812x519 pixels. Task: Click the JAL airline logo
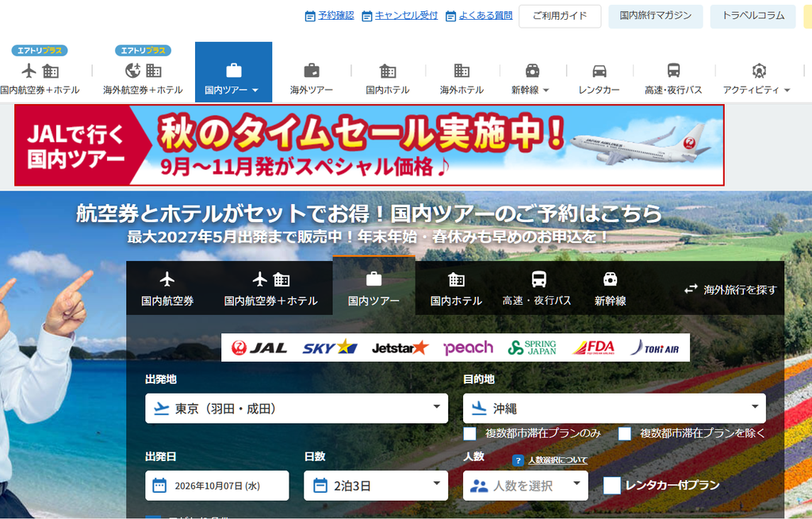(x=259, y=348)
